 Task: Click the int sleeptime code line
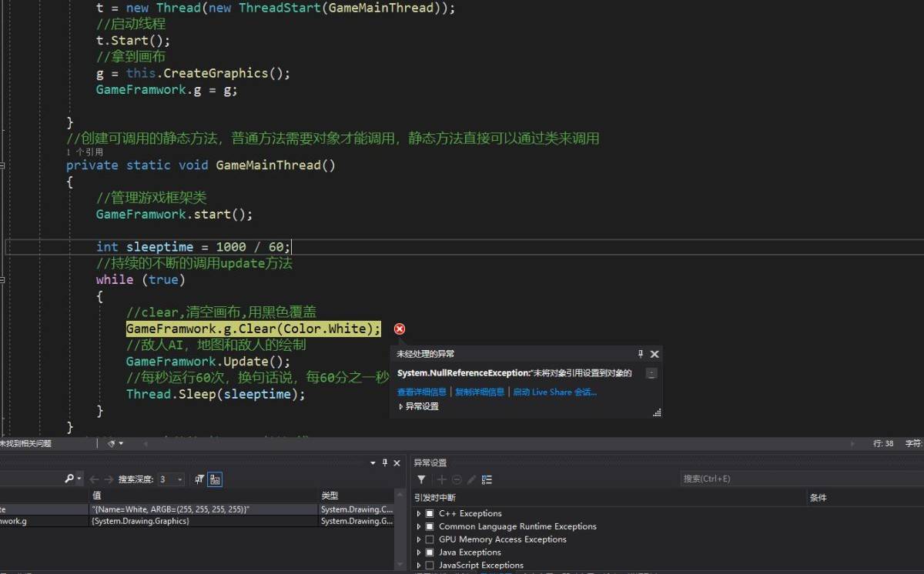click(x=193, y=247)
